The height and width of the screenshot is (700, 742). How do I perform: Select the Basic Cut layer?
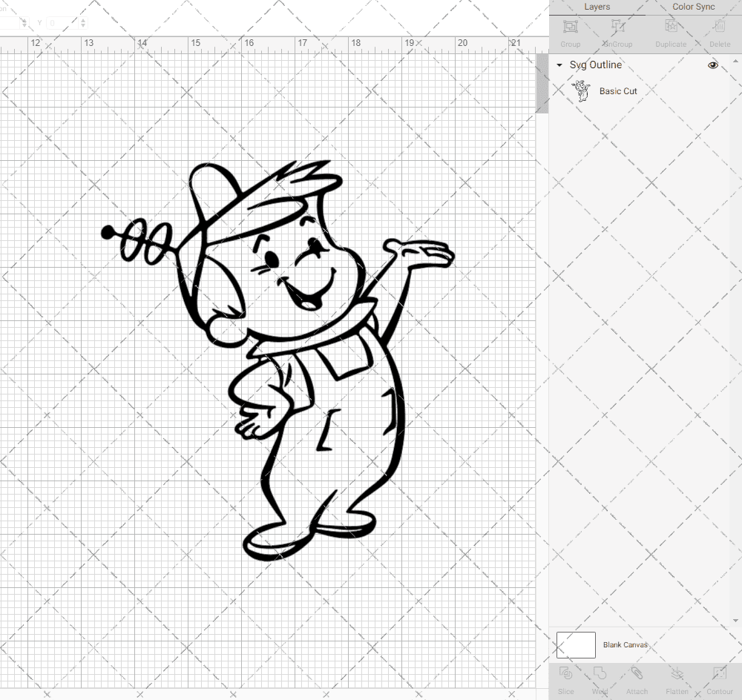pos(618,90)
